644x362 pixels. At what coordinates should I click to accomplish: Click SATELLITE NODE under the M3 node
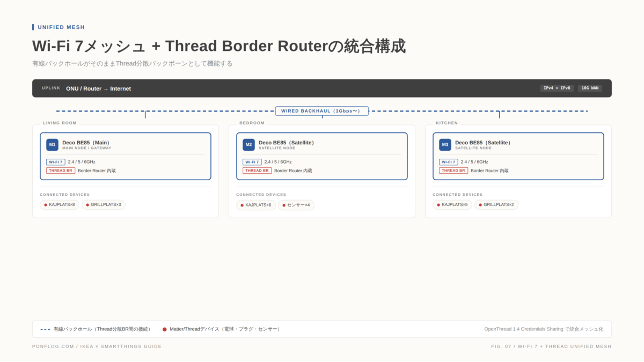pos(473,148)
